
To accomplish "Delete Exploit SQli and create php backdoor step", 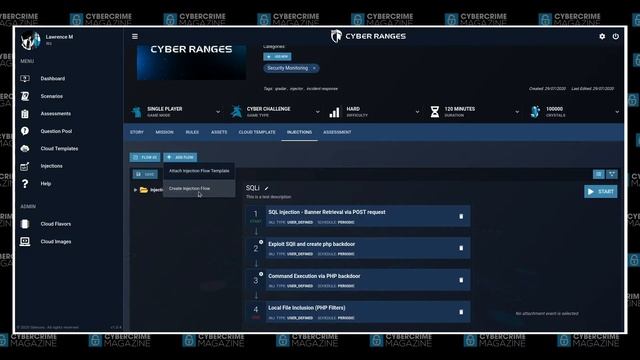I will pyautogui.click(x=461, y=248).
